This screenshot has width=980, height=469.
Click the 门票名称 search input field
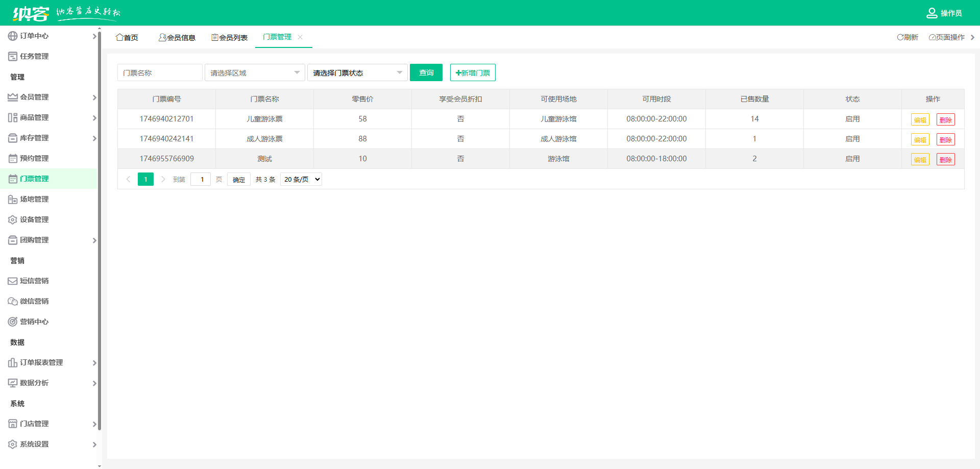pos(160,72)
